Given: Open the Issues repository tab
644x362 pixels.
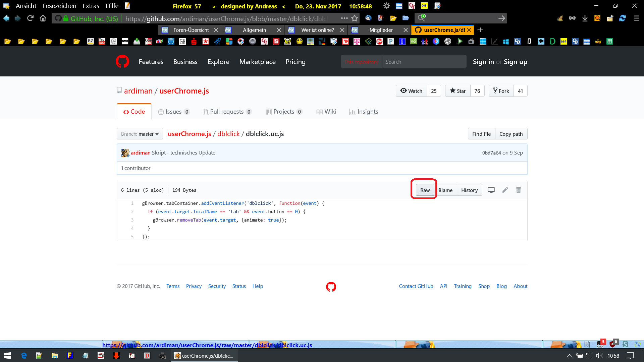Looking at the screenshot, I should tap(173, 112).
